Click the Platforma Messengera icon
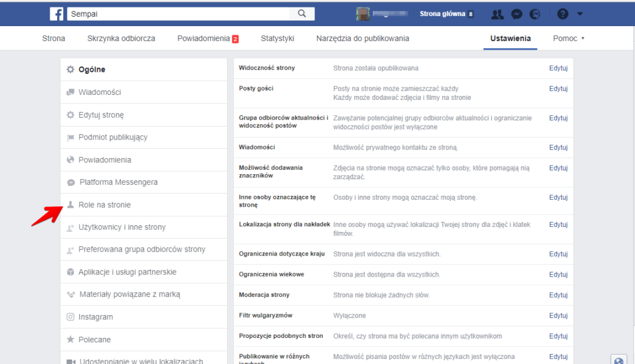The height and width of the screenshot is (364, 635). [71, 182]
